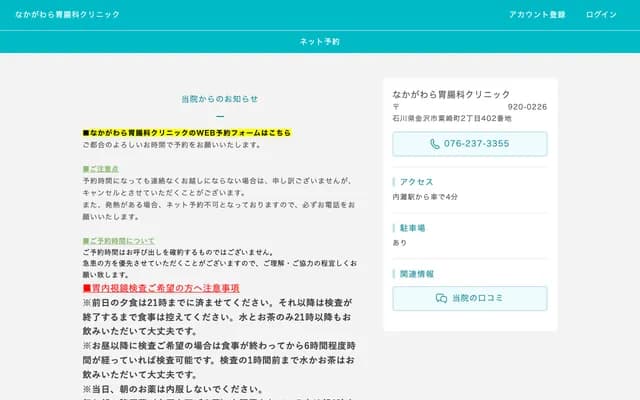The width and height of the screenshot is (640, 400).
Task: Click the 当院からのお知らせ section title
Action: point(220,99)
